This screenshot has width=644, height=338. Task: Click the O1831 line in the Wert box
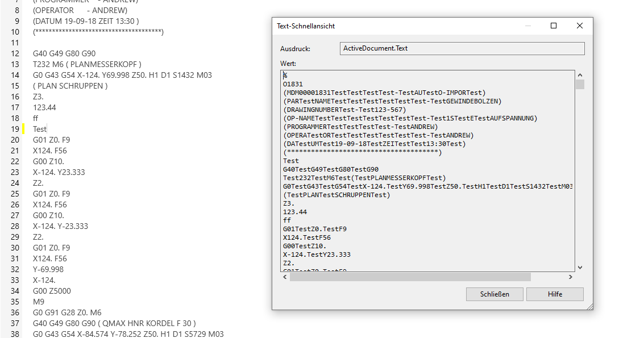pyautogui.click(x=293, y=85)
